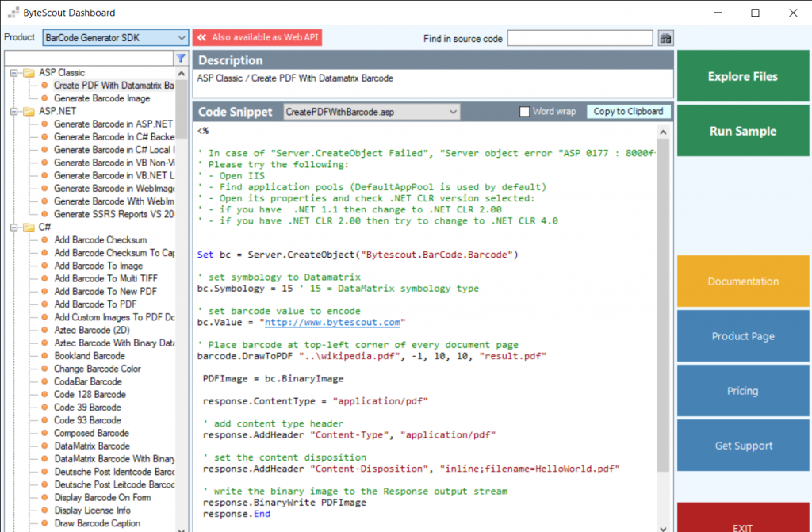812x532 pixels.
Task: Click the filter funnel icon
Action: (x=181, y=59)
